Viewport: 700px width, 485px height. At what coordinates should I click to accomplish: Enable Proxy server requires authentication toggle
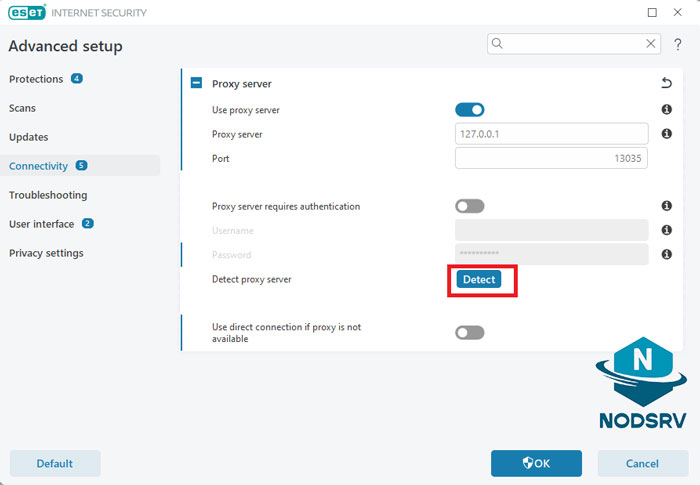point(469,206)
